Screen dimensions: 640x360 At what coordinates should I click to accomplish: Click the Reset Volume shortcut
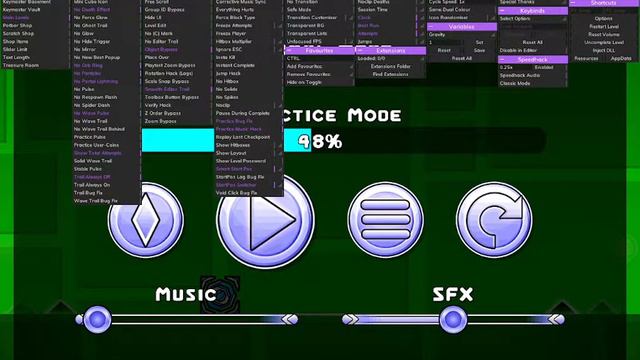pyautogui.click(x=604, y=35)
